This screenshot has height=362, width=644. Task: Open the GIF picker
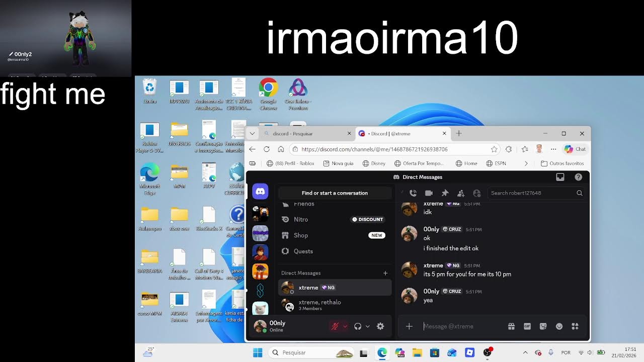[527, 326]
